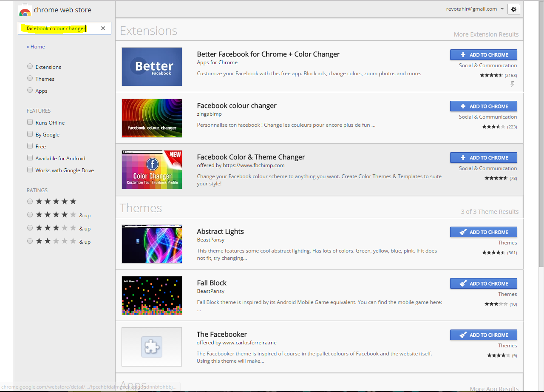Add Facebook Color & Theme Changer to Chrome

point(484,158)
